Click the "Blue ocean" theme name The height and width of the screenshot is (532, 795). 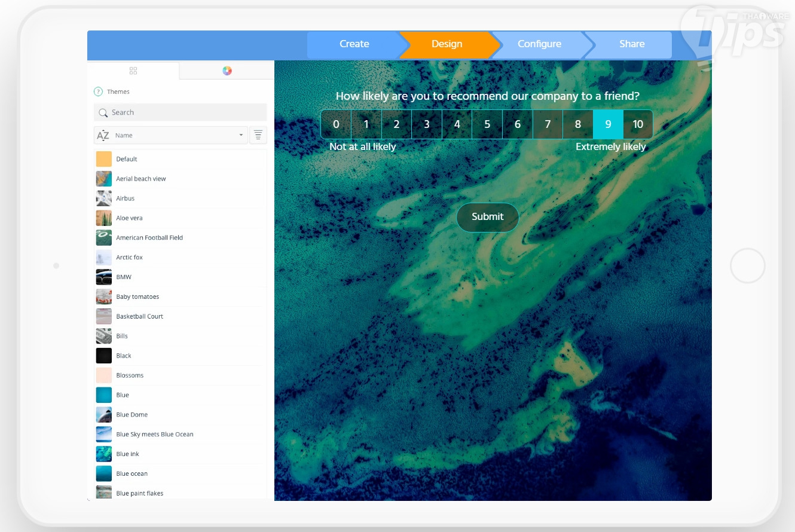click(132, 474)
